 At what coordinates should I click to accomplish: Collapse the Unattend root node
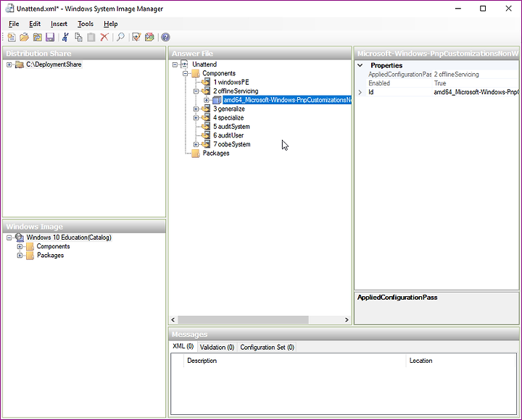coord(175,64)
